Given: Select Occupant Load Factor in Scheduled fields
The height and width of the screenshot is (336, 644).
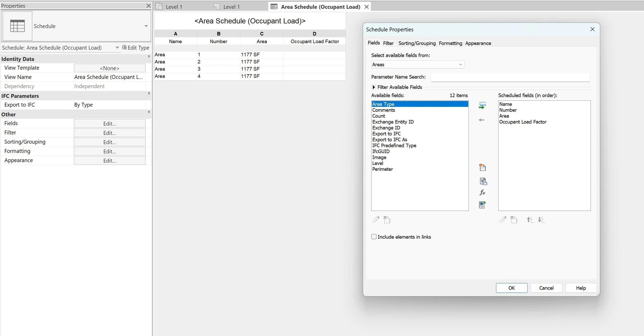Looking at the screenshot, I should (544, 122).
